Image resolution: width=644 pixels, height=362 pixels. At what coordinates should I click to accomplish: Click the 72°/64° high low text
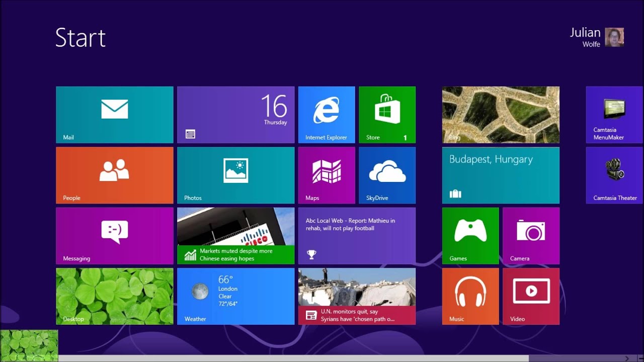click(228, 304)
